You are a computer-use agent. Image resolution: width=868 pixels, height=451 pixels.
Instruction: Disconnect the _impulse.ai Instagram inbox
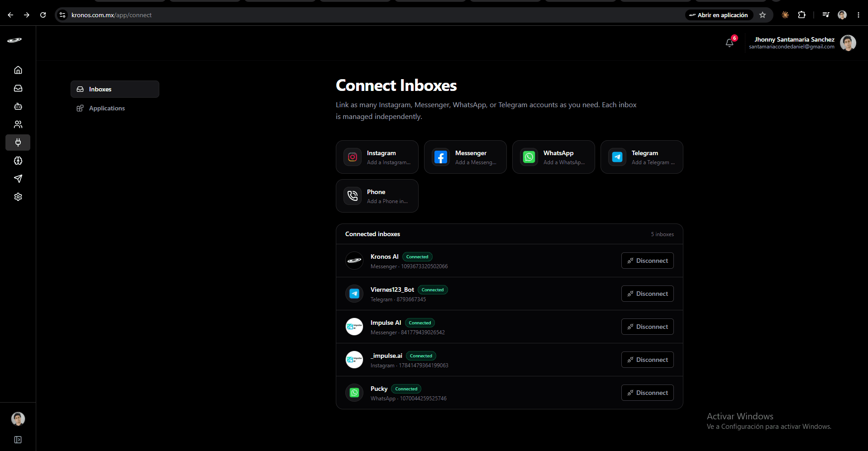(x=647, y=360)
